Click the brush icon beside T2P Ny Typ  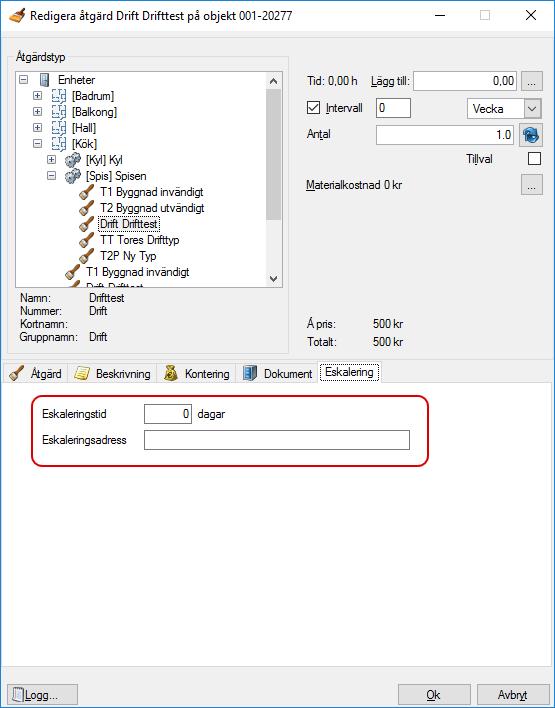point(86,256)
